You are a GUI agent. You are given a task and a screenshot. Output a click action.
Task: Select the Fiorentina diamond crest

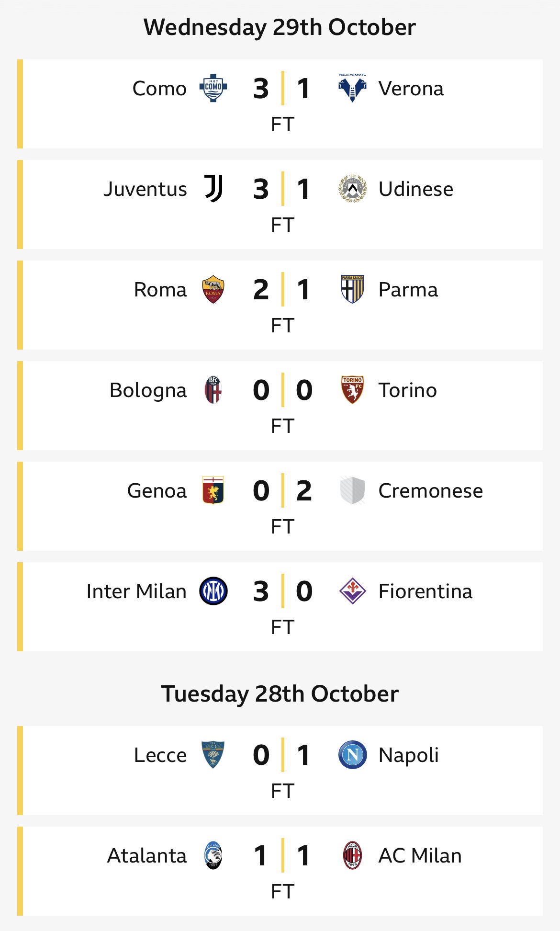(x=352, y=591)
